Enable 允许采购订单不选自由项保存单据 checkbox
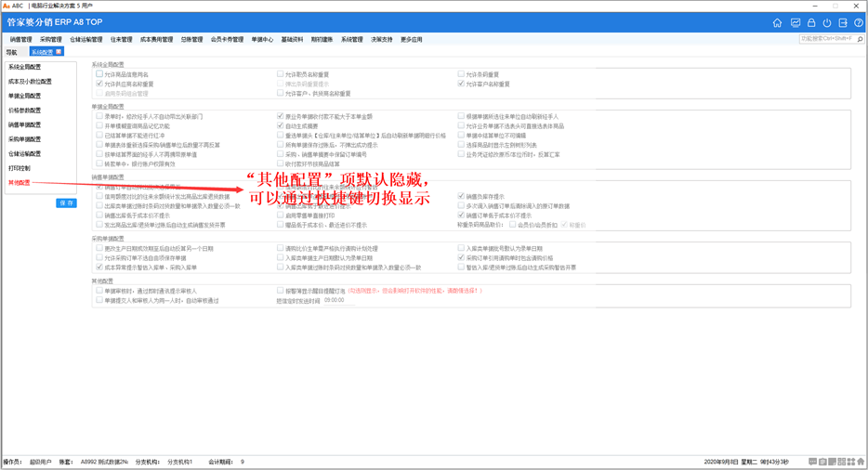 coord(99,257)
